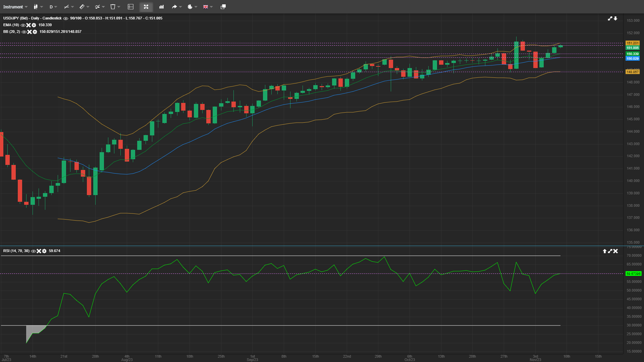Click the share arrow icon
Viewport: 644px width, 362px height.
pos(174,7)
